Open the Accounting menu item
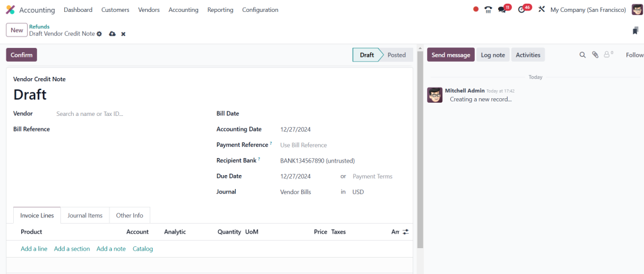The width and height of the screenshot is (644, 274). tap(183, 9)
